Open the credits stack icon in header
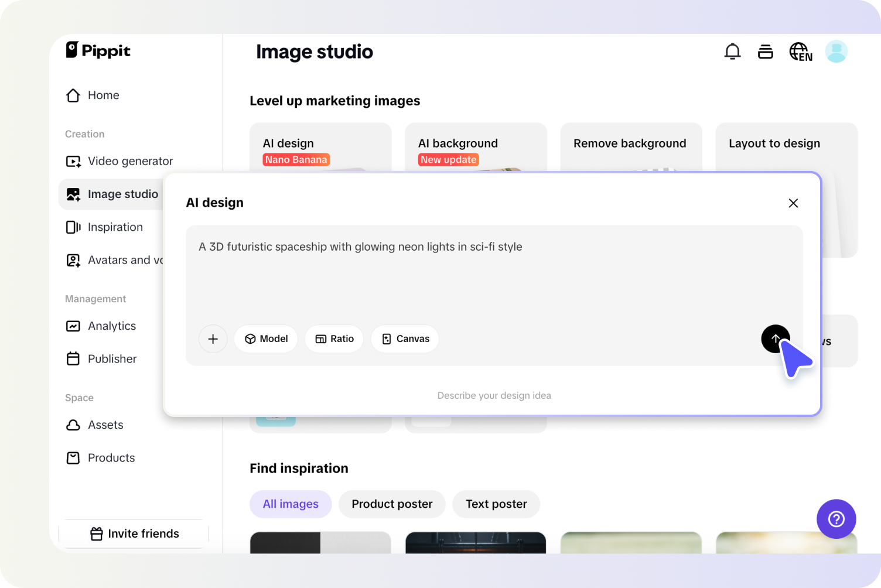The image size is (881, 588). tap(765, 52)
